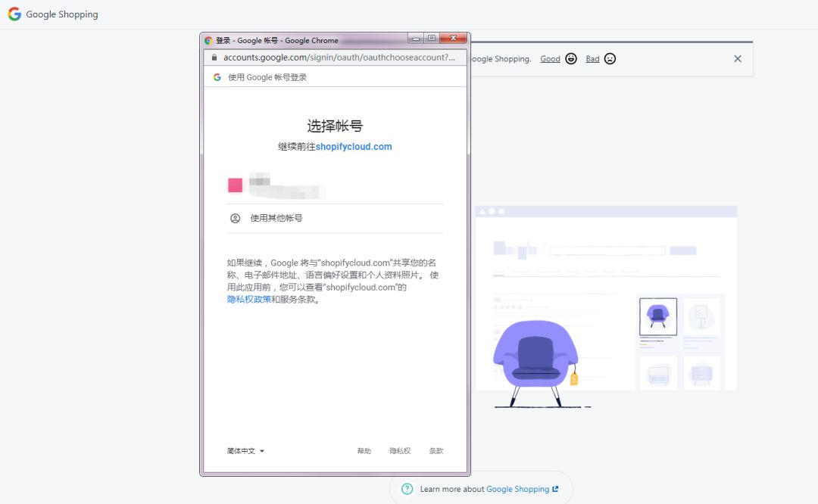This screenshot has width=818, height=504.
Task: Click the 条款 footer link
Action: click(436, 451)
